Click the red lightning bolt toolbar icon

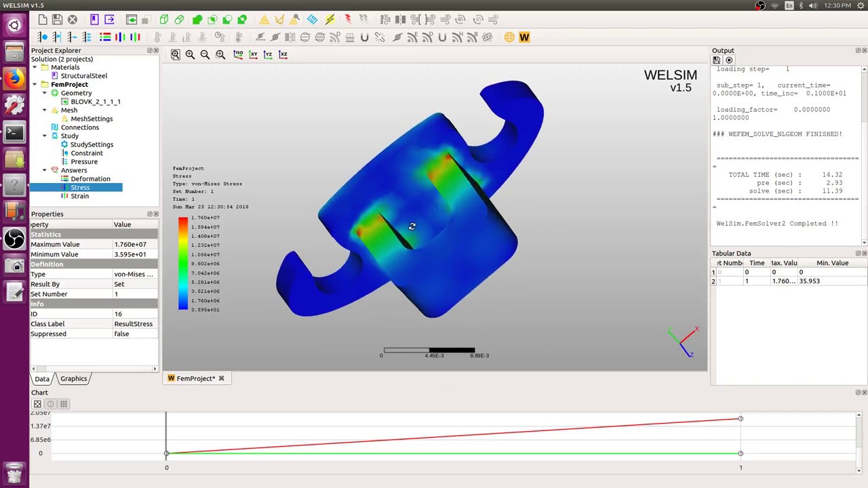coord(348,20)
